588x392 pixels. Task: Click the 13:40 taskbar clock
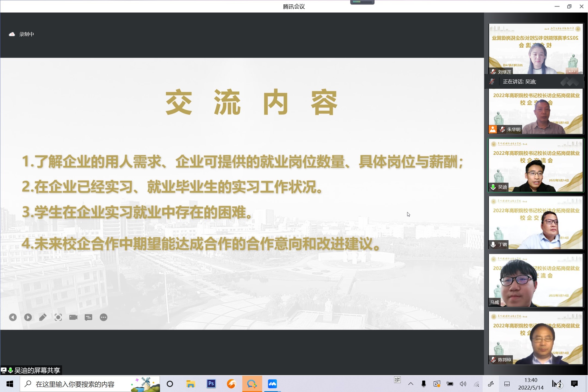531,384
